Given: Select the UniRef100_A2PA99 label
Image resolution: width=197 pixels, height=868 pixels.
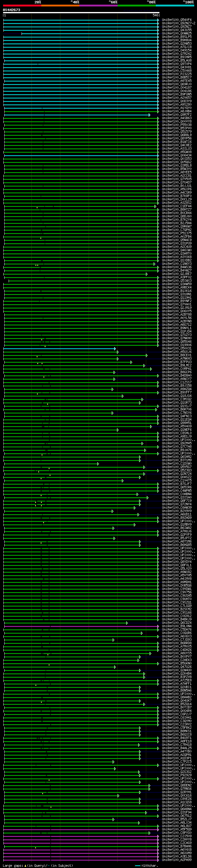Looking at the screenshot, I should click(177, 860).
